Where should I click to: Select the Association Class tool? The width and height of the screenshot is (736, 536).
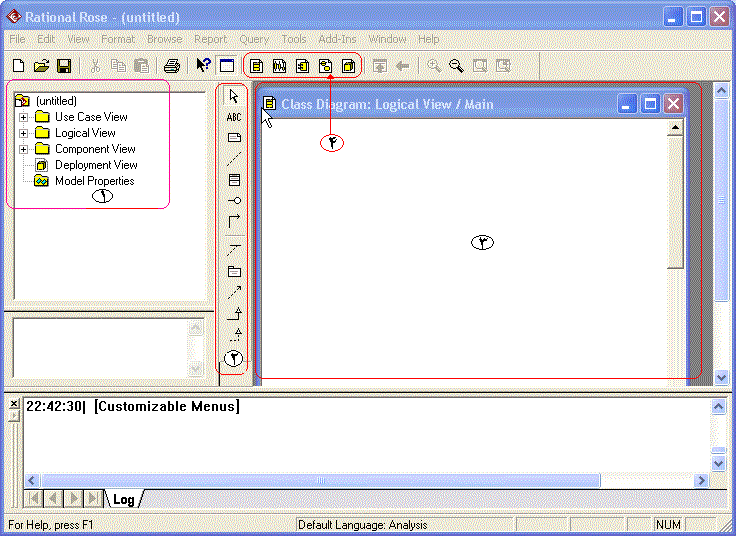pos(234,250)
